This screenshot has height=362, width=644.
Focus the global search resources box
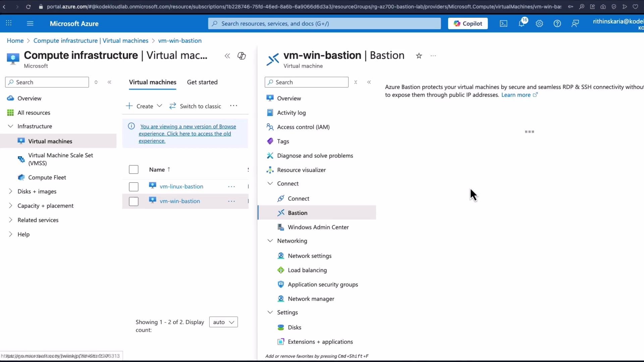(x=324, y=23)
